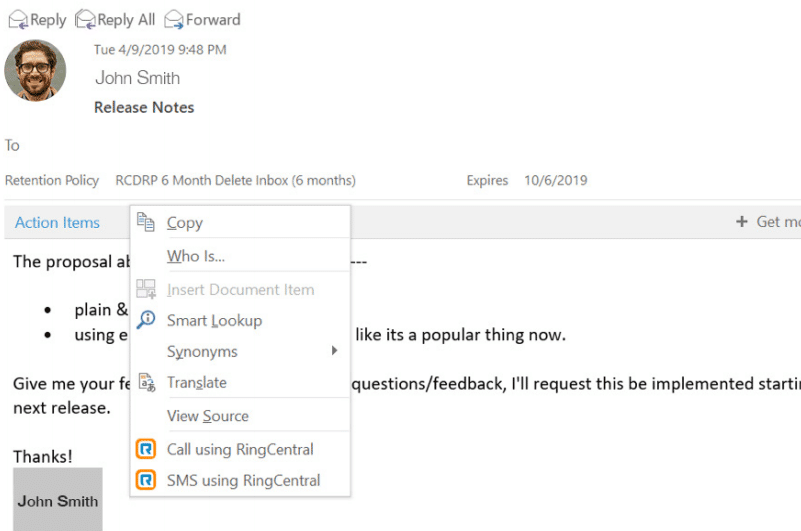Choose SMS using RingCentral
Viewport: 801px width, 531px height.
click(240, 480)
